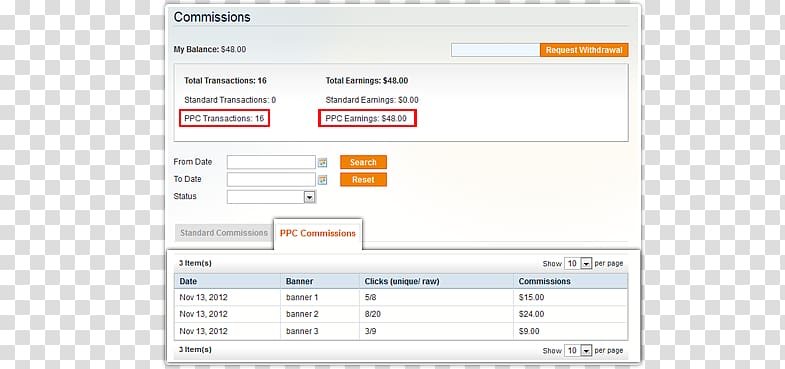The height and width of the screenshot is (369, 785).
Task: Click the top 3 Item(s) count
Action: [x=195, y=263]
